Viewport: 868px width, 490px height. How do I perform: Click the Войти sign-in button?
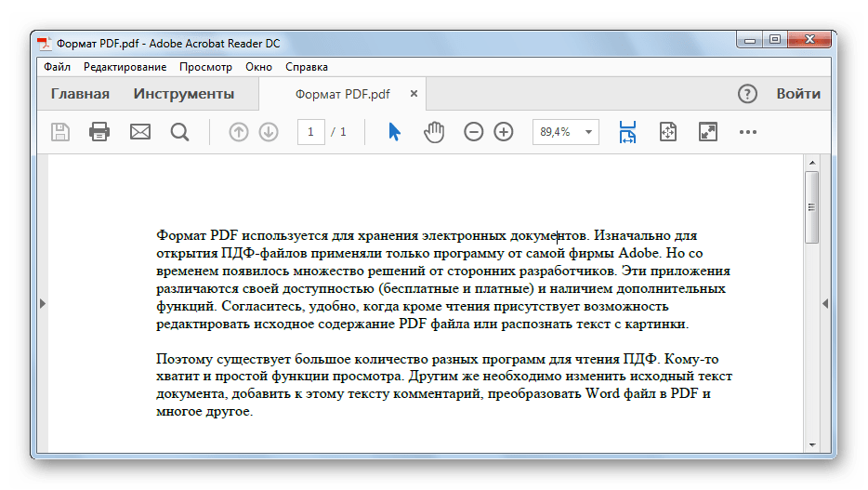point(798,94)
